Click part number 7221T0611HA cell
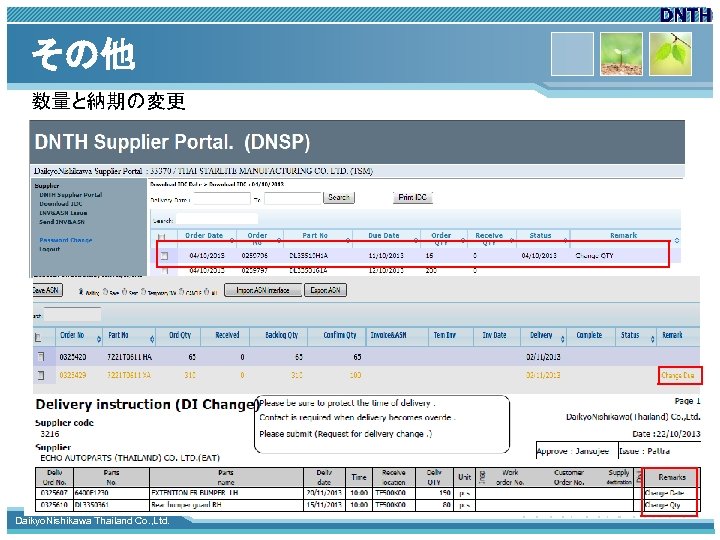 (129, 357)
